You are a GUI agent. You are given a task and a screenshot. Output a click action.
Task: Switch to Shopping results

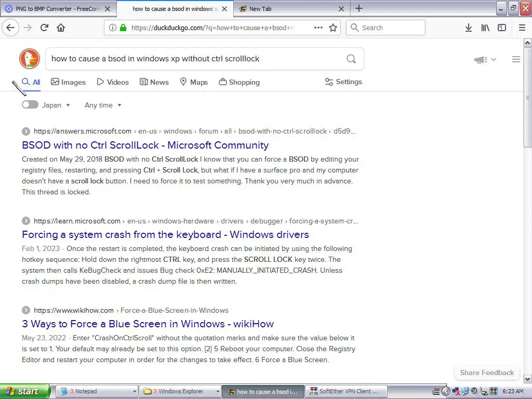pos(239,82)
